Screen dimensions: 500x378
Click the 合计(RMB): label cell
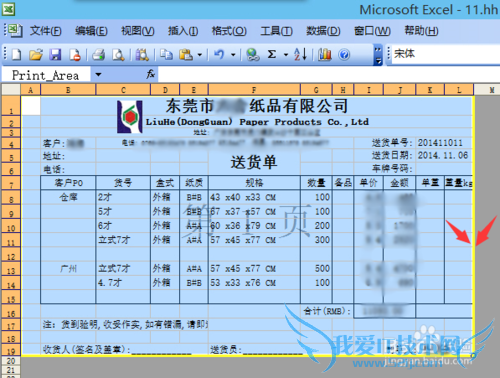coord(327,311)
